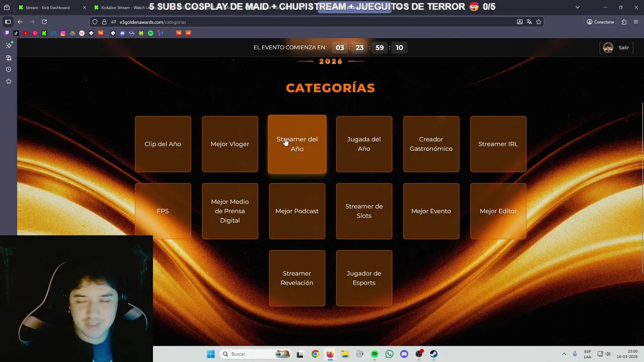Open the taskbar clock and date
The width and height of the screenshot is (644, 362).
628,354
